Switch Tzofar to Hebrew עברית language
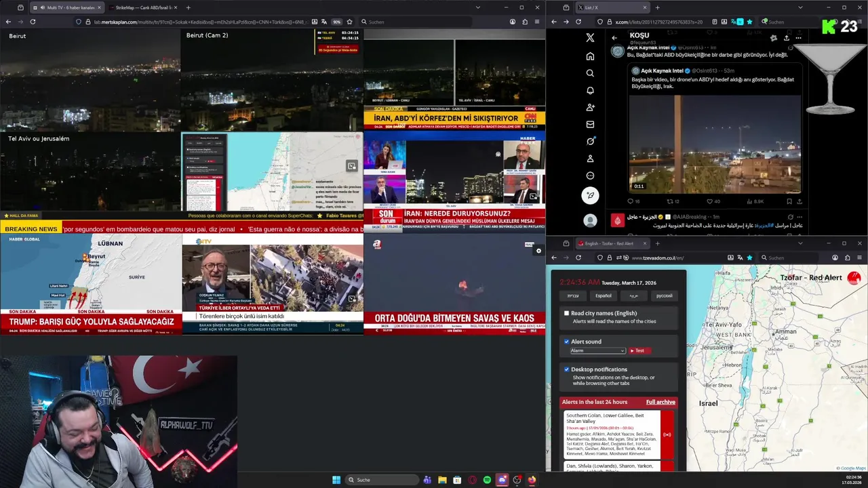Screen dimensions: 868x488 point(573,296)
